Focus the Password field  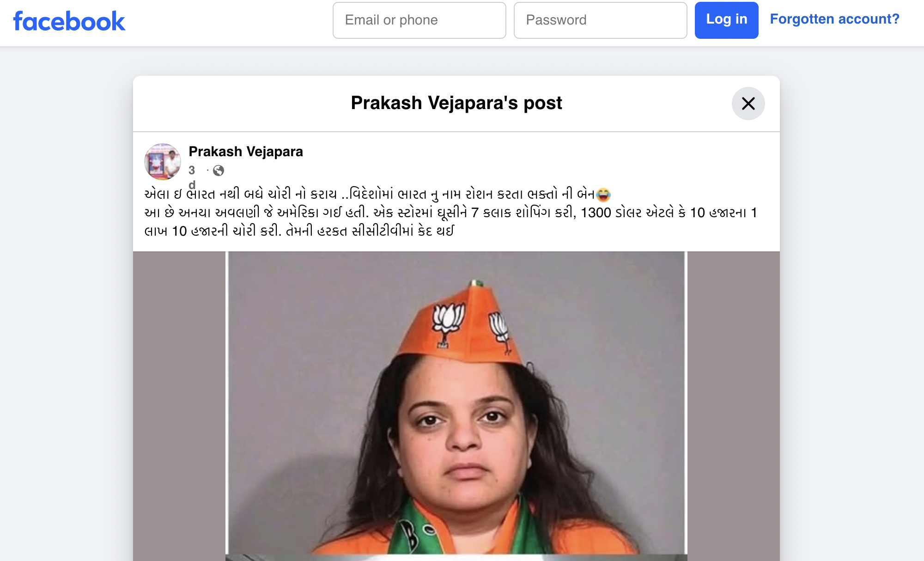[x=600, y=20]
